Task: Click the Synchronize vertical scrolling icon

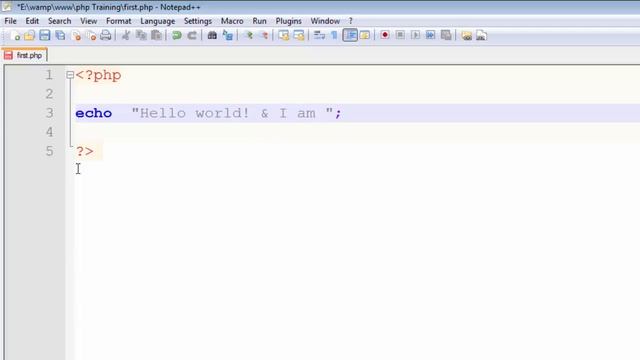Action: [x=284, y=36]
